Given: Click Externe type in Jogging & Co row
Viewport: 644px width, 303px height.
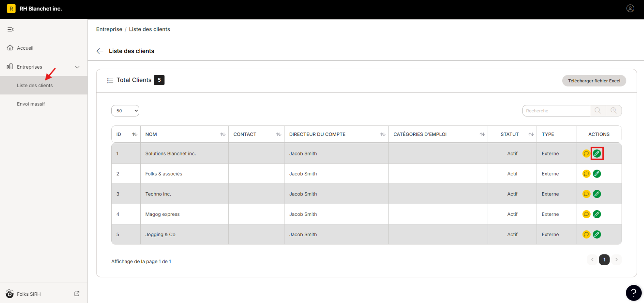Looking at the screenshot, I should coord(550,234).
